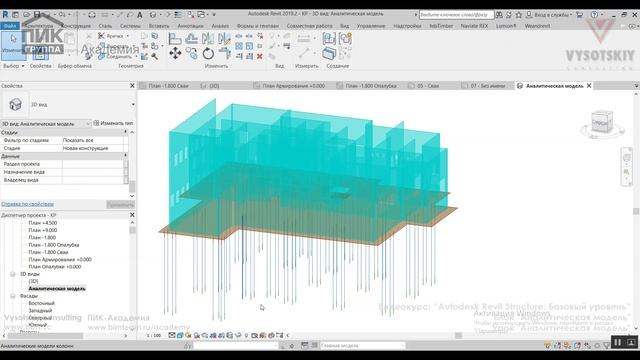640x360 pixels.
Task: Click the 'Главная модель' design options field
Action: point(362,346)
